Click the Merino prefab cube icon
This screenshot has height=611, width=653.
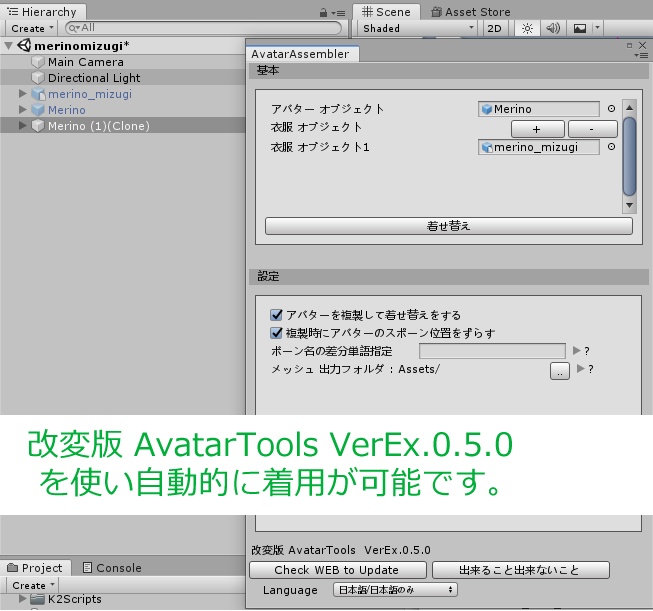coord(38,110)
